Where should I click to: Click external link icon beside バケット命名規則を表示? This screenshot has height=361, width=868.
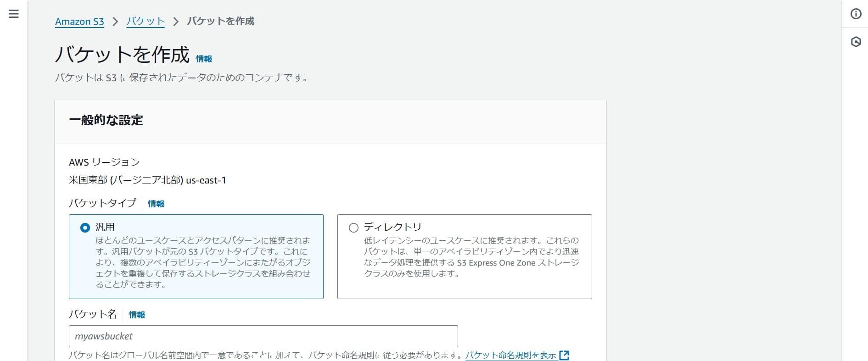point(564,355)
